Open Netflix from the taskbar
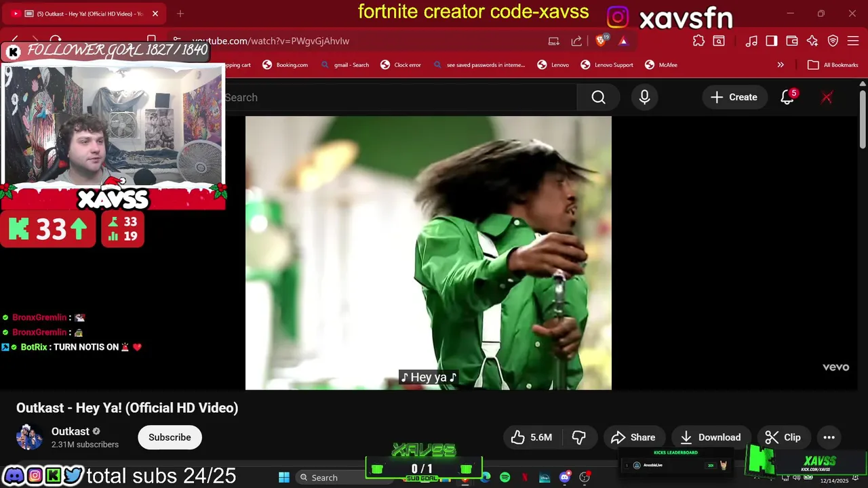868x488 pixels. (525, 477)
